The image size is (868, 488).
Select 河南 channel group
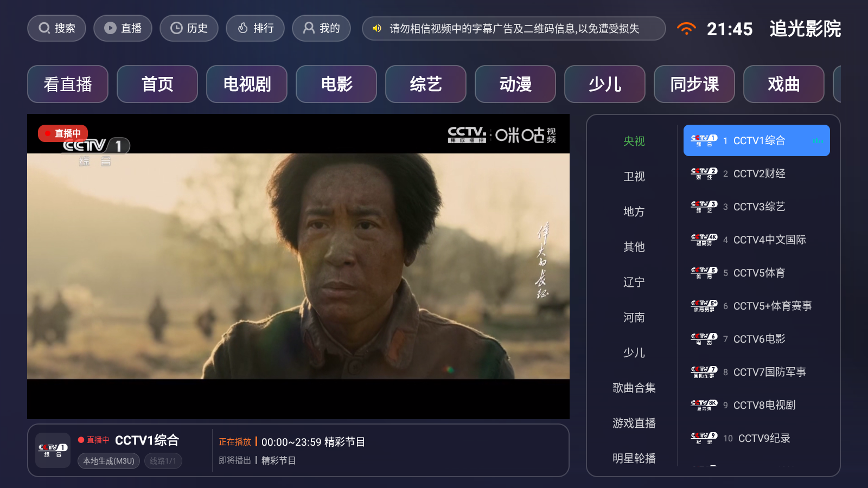[x=634, y=317]
